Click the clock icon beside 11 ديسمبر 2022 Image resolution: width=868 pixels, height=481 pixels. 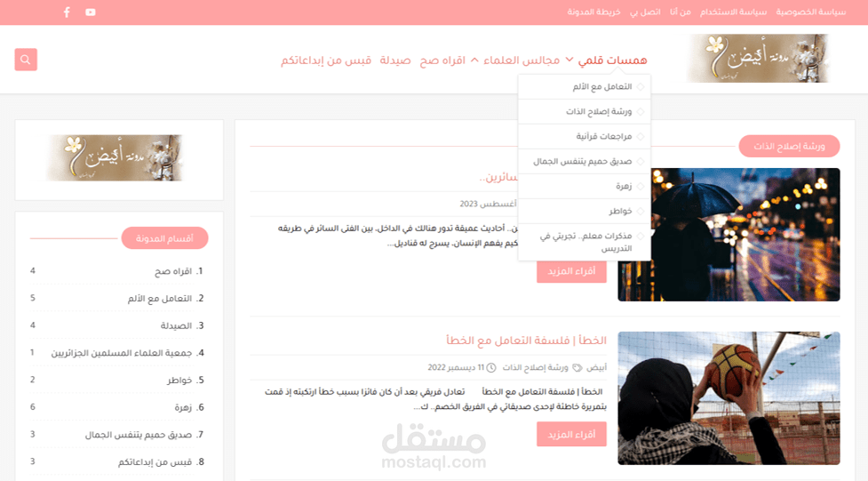tap(491, 367)
